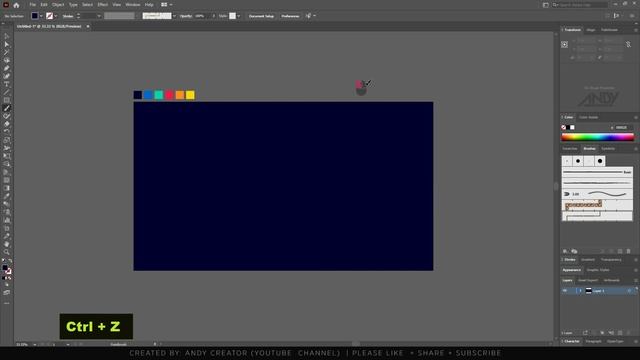Select the Curvature tool
Image resolution: width=640 pixels, height=360 pixels.
click(x=7, y=76)
